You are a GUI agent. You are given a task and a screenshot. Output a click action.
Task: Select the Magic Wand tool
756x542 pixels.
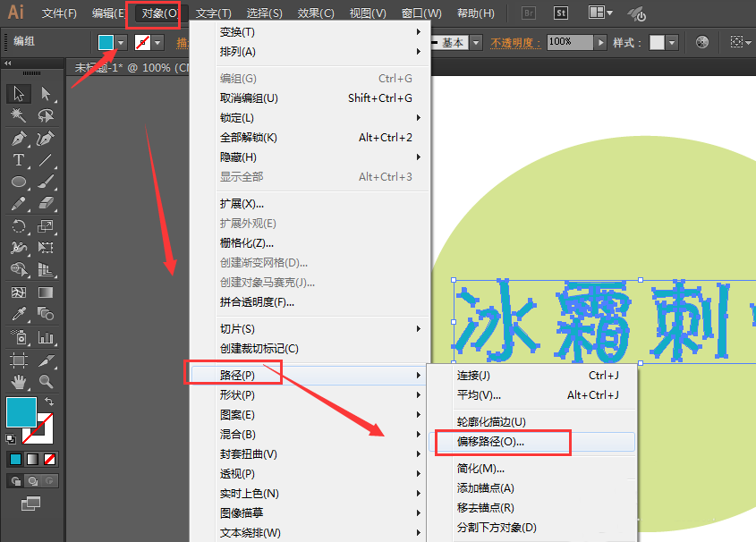tap(18, 115)
